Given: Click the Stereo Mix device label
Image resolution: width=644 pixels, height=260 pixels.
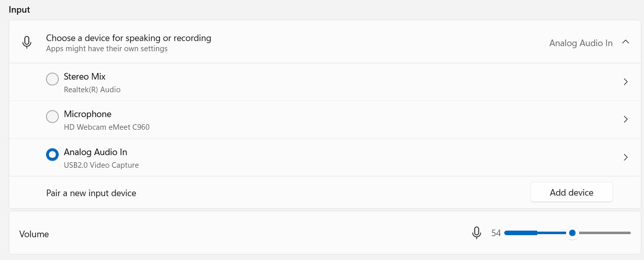Looking at the screenshot, I should [85, 77].
